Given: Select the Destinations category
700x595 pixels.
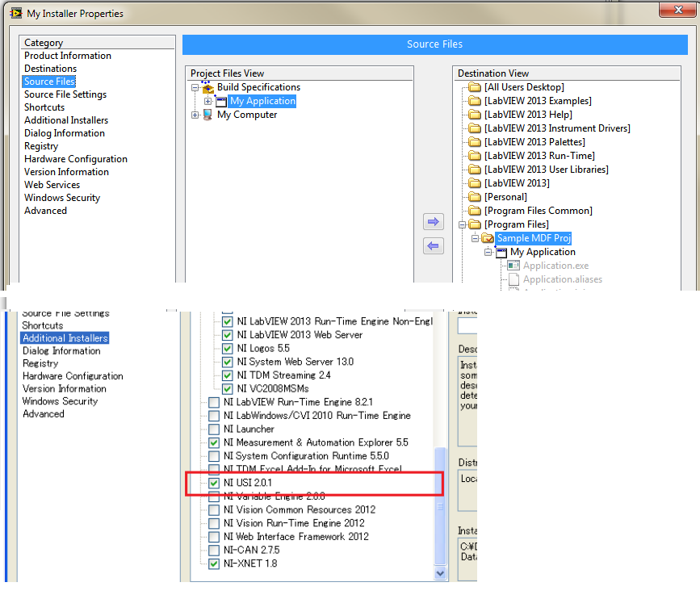Looking at the screenshot, I should pos(50,69).
